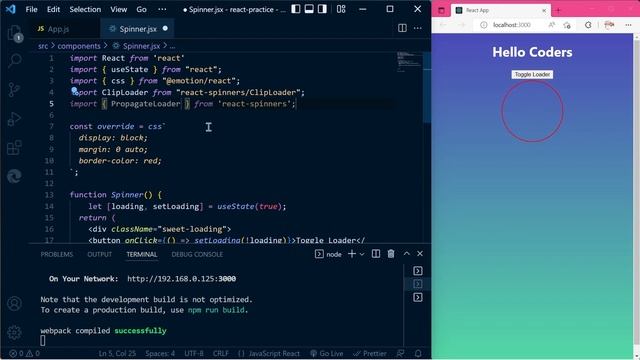Kill the terminal with trash icon
Screen dimensions: 640x360
(x=391, y=254)
